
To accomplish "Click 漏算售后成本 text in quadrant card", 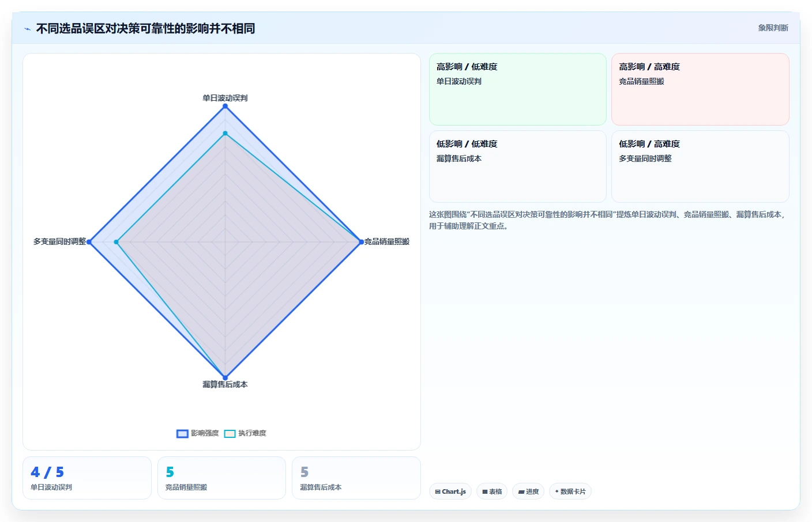I will click(459, 158).
